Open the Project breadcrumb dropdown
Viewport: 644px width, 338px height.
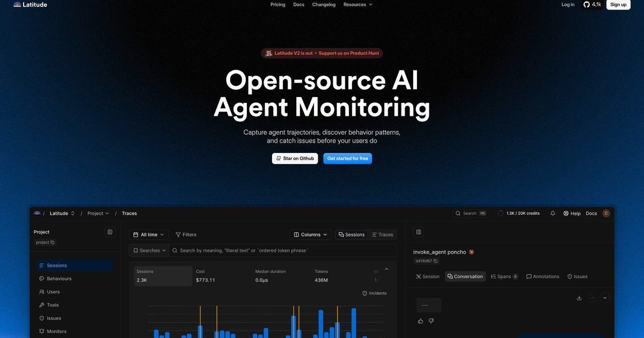coord(98,214)
